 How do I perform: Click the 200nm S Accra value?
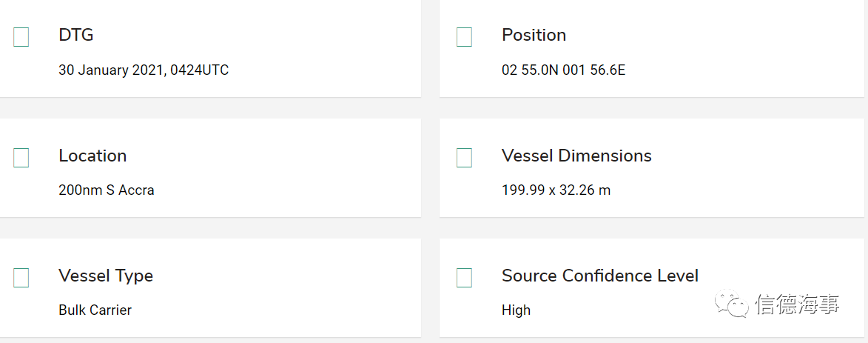(107, 190)
